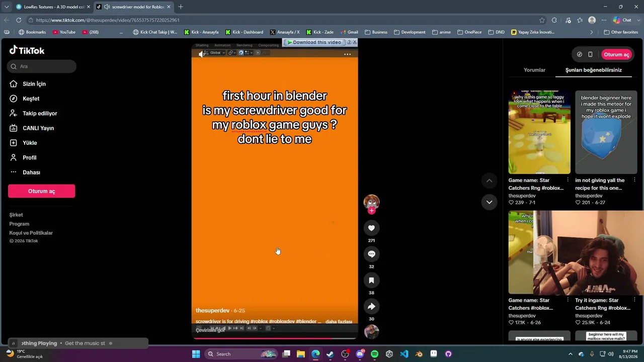
Task: Close the Download this video overlay
Action: [x=355, y=42]
